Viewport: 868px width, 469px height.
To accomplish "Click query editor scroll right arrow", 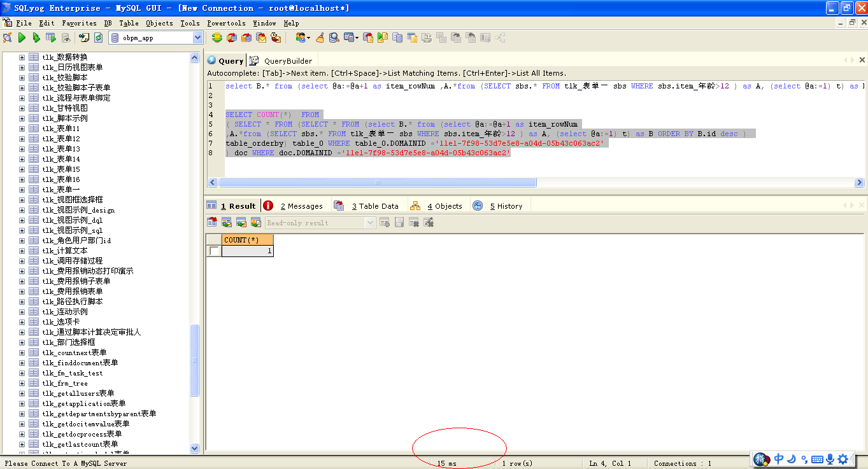I will 858,182.
